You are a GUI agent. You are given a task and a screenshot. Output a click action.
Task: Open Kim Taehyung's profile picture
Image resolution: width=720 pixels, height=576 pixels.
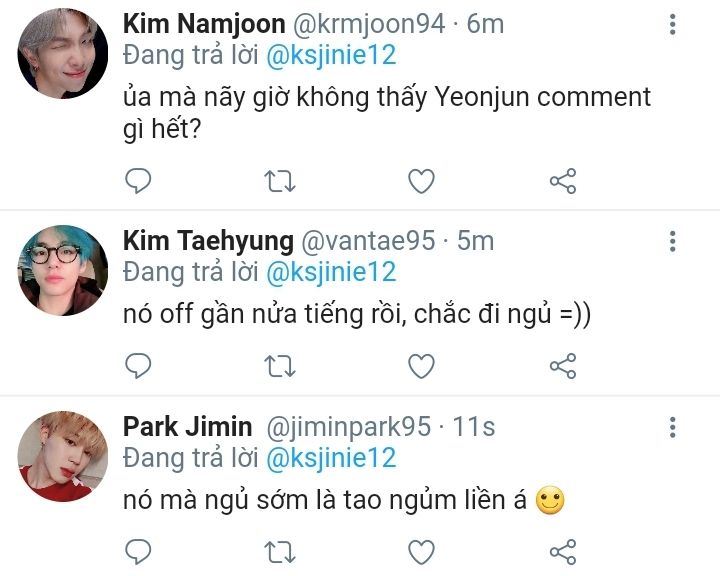63,270
